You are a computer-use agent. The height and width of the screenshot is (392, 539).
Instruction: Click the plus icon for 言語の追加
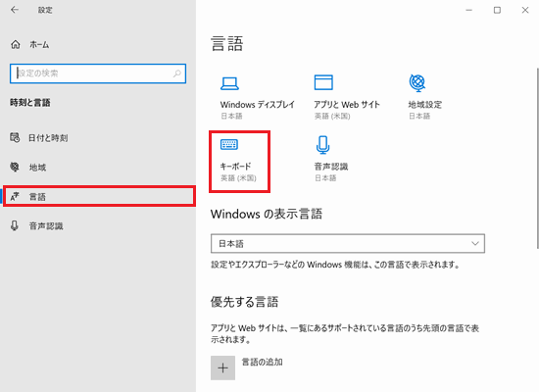pos(222,367)
